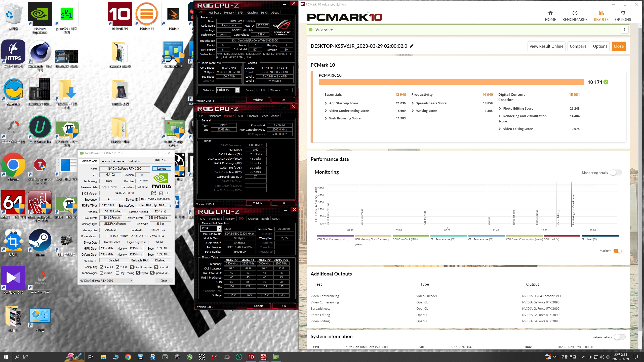The width and height of the screenshot is (644, 362).
Task: Click GPU-Z refresh icon
Action: [x=164, y=160]
